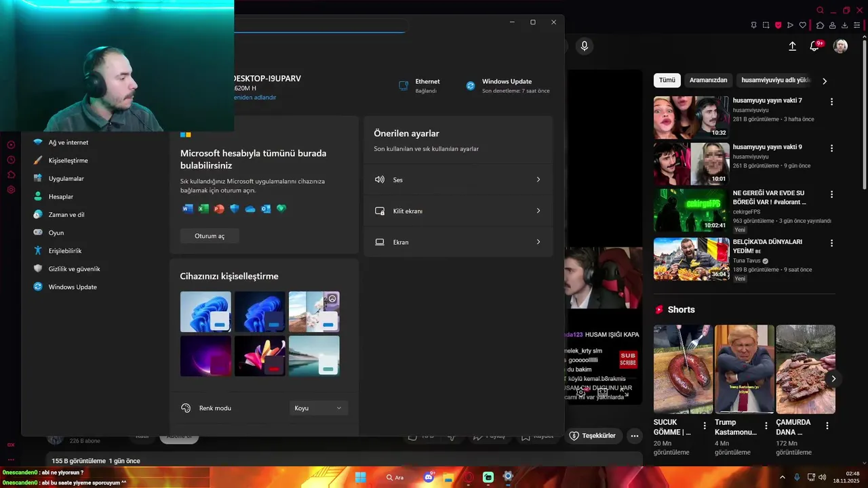The height and width of the screenshot is (488, 868).
Task: Open Discord from the taskbar
Action: 429,477
